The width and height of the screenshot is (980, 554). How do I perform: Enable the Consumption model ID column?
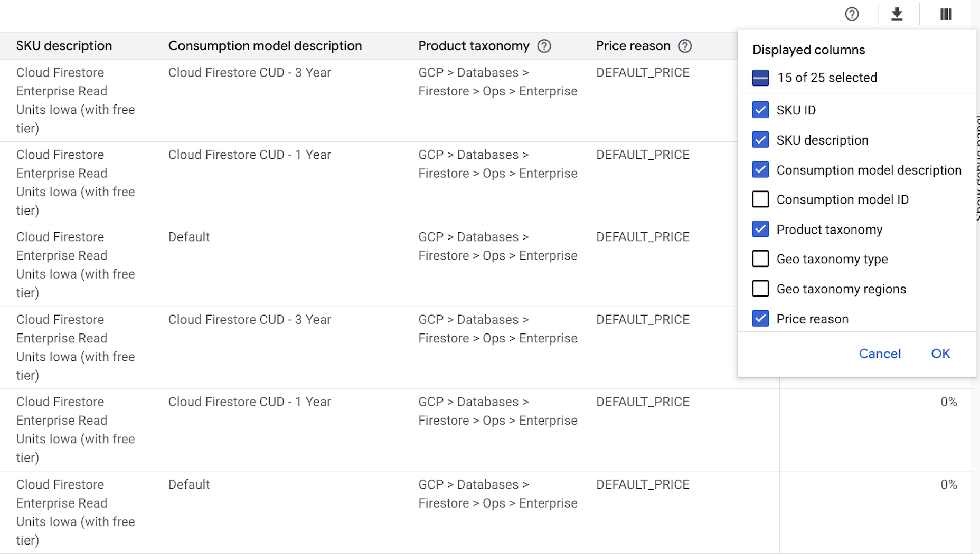click(x=760, y=199)
